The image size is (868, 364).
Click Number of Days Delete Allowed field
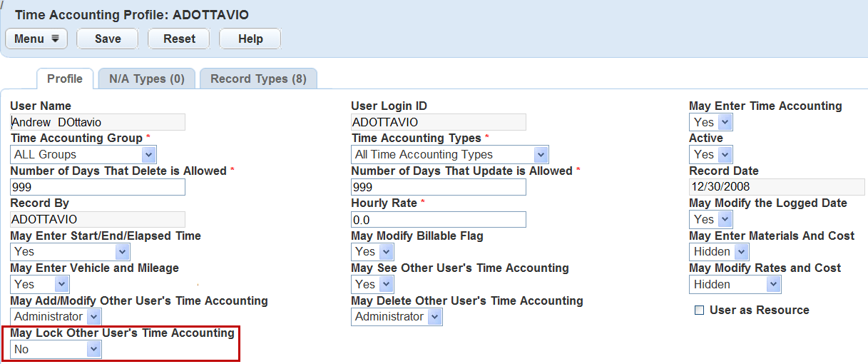click(x=98, y=187)
